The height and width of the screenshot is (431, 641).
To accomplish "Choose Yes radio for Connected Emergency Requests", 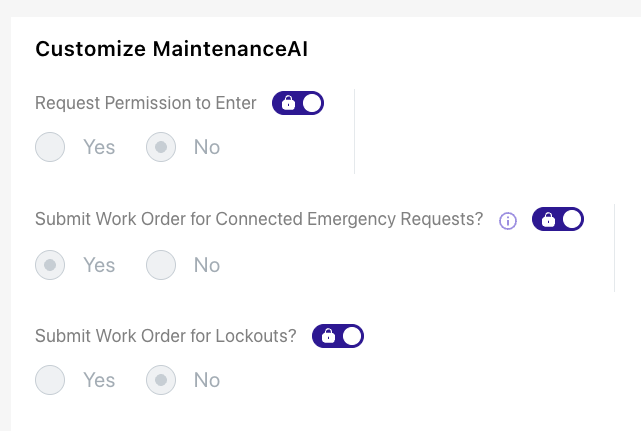I will [x=50, y=265].
